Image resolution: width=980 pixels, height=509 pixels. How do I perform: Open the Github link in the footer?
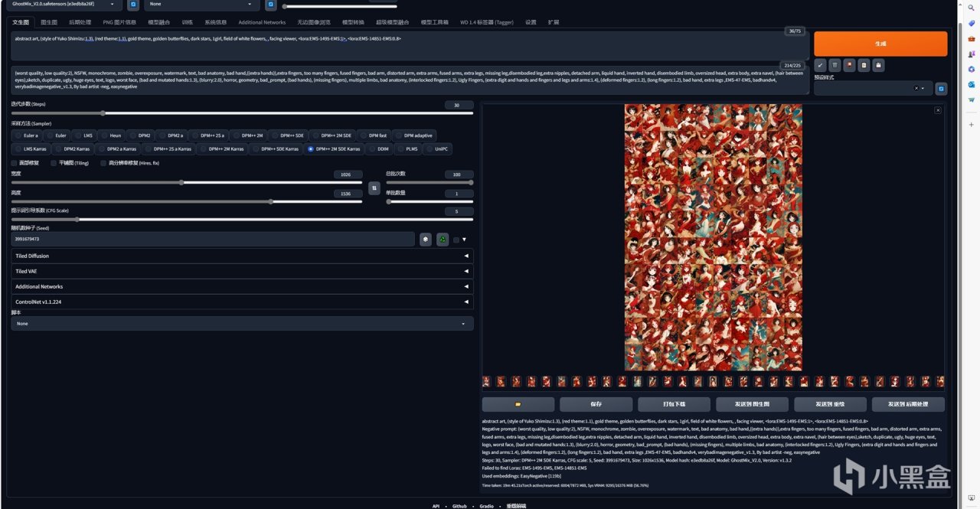pyautogui.click(x=459, y=506)
